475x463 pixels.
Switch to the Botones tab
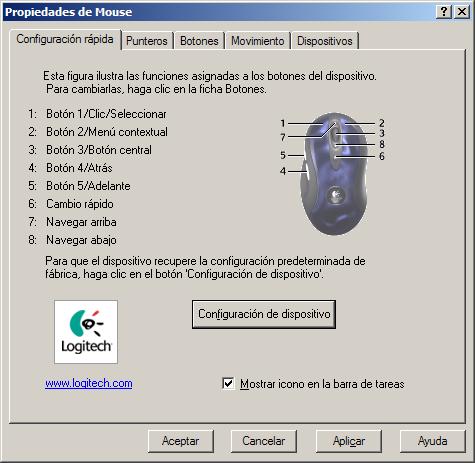point(199,41)
